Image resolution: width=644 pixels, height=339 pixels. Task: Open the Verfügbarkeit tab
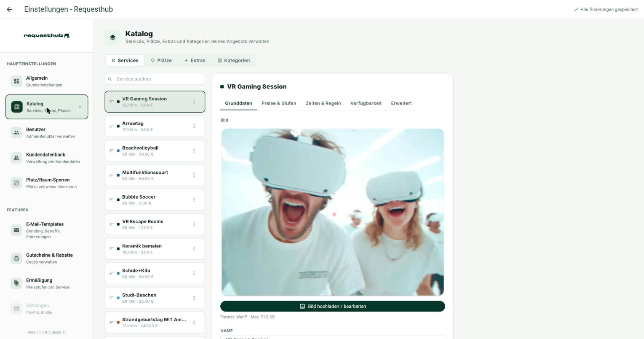click(x=366, y=103)
